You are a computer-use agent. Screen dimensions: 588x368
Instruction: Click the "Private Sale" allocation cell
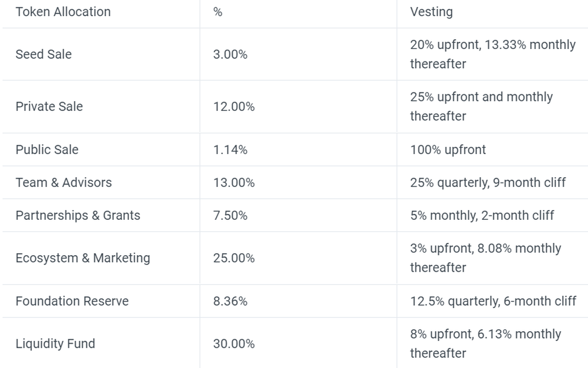(49, 106)
